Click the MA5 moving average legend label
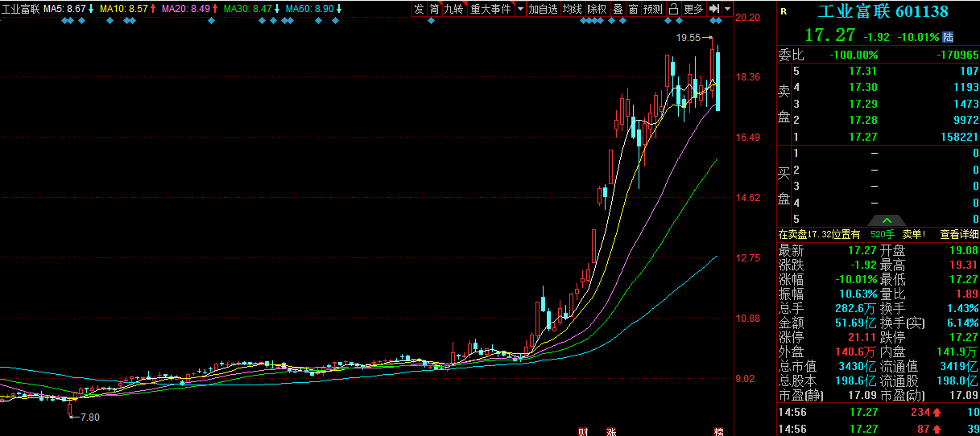 tap(68, 8)
